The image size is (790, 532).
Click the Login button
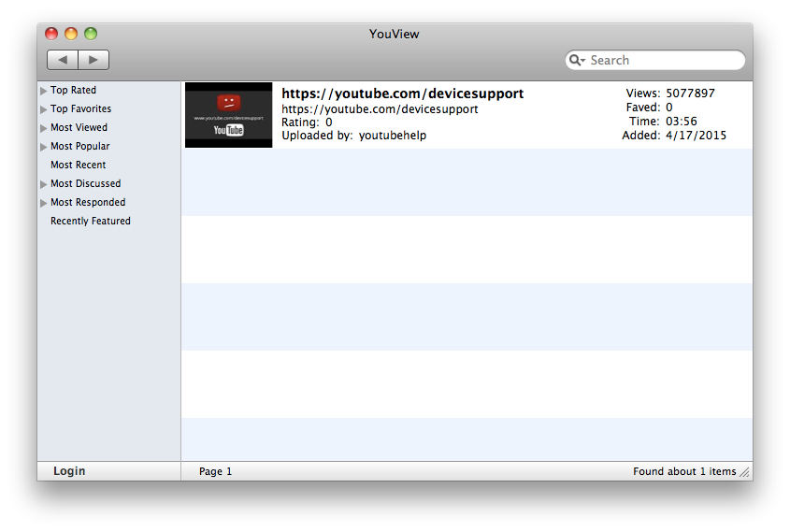click(69, 471)
